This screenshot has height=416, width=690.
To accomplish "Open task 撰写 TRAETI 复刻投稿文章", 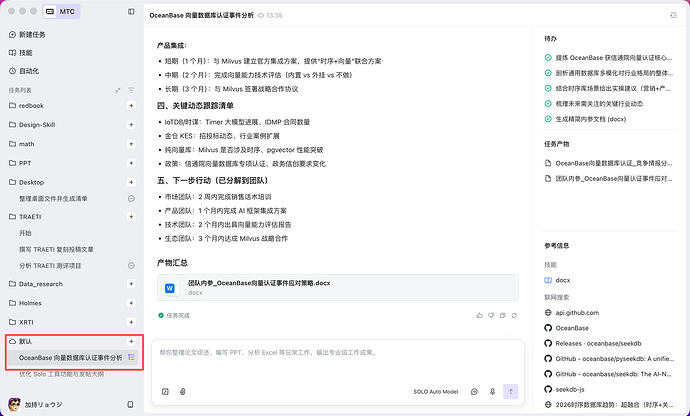I will click(x=56, y=249).
